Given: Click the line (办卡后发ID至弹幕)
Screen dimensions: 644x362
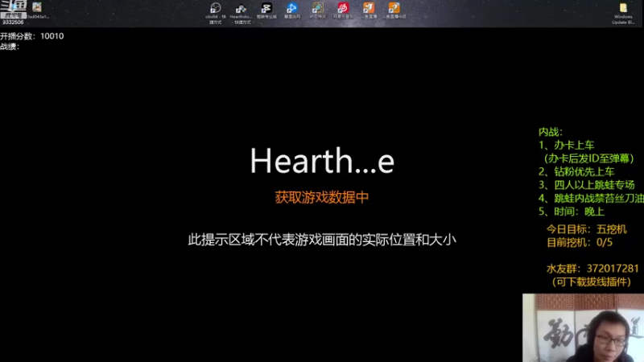Looking at the screenshot, I should coord(589,158).
